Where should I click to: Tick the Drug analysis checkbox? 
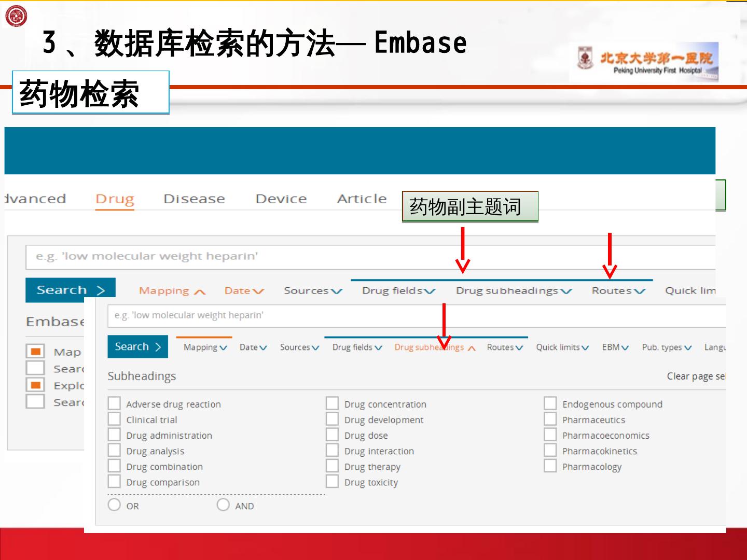114,450
